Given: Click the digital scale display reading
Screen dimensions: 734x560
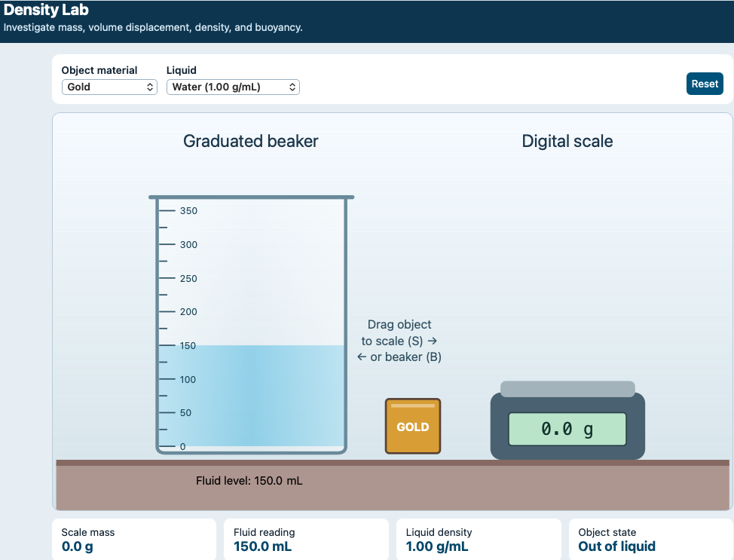Looking at the screenshot, I should 567,429.
